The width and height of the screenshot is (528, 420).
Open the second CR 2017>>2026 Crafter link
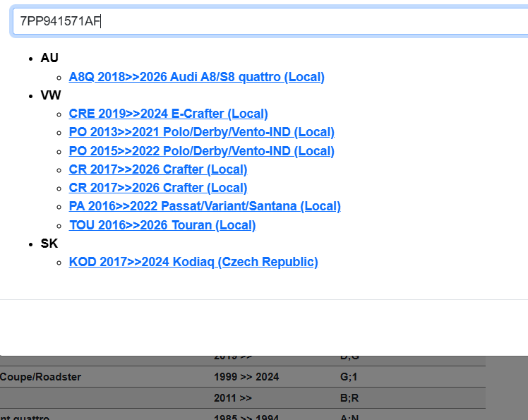[x=157, y=188]
